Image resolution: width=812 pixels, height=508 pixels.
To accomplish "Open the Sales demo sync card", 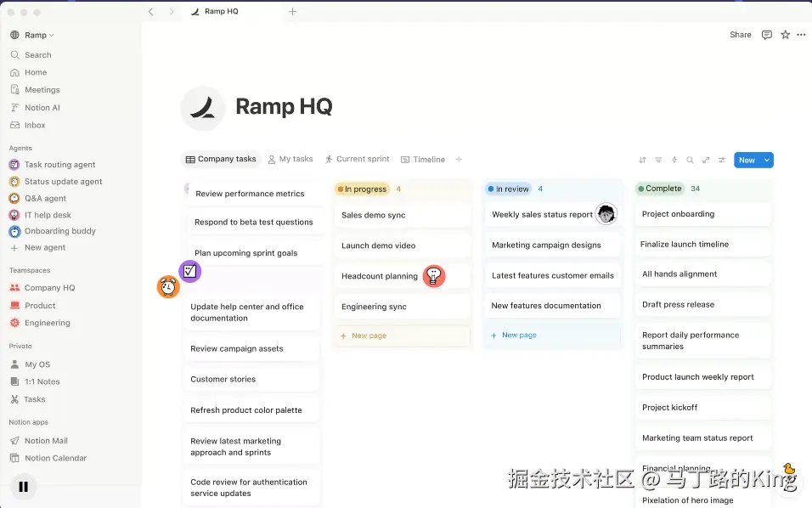I will 403,215.
